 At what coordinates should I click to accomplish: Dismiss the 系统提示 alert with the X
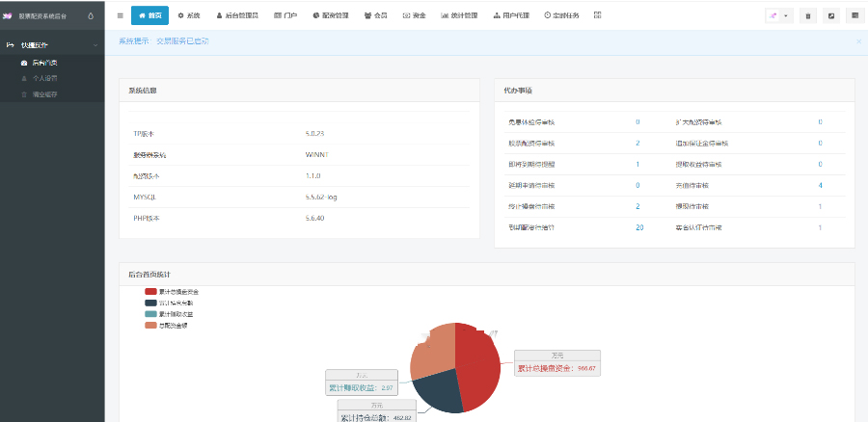coord(858,41)
